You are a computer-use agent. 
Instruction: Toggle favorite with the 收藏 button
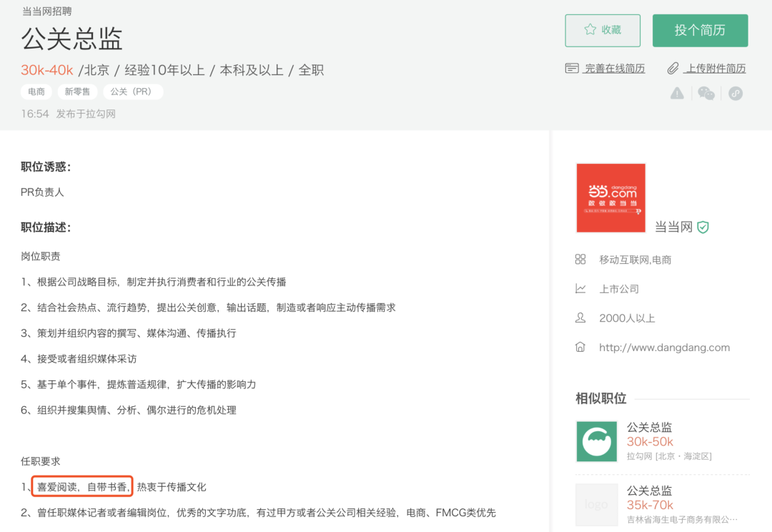pos(603,30)
